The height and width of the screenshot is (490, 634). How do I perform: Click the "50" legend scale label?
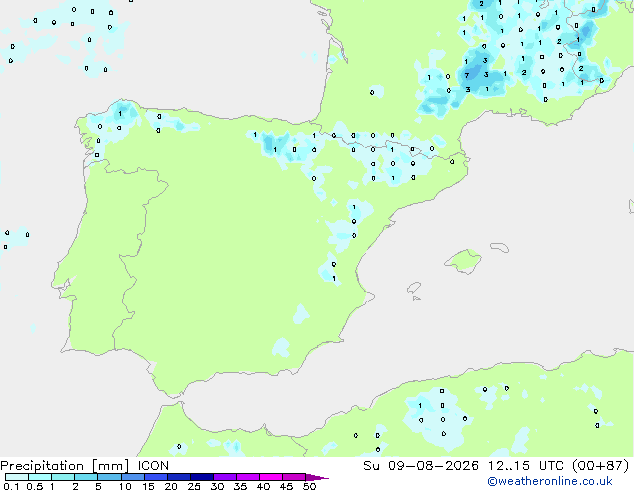(x=309, y=486)
